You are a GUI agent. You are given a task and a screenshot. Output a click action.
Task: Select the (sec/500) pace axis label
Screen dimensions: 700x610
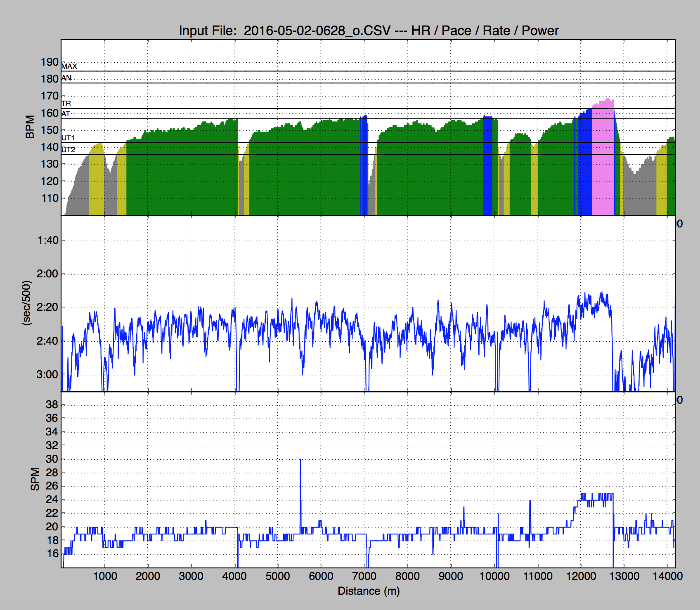pos(26,303)
